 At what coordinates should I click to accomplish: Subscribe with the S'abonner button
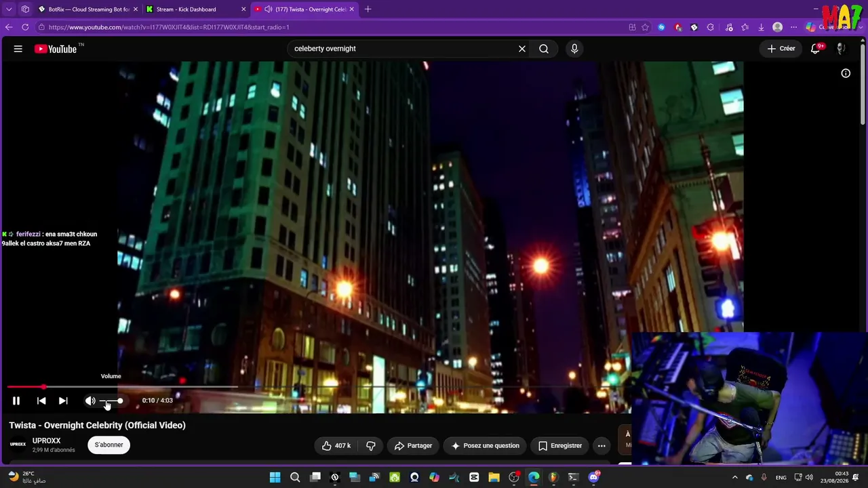pyautogui.click(x=108, y=445)
